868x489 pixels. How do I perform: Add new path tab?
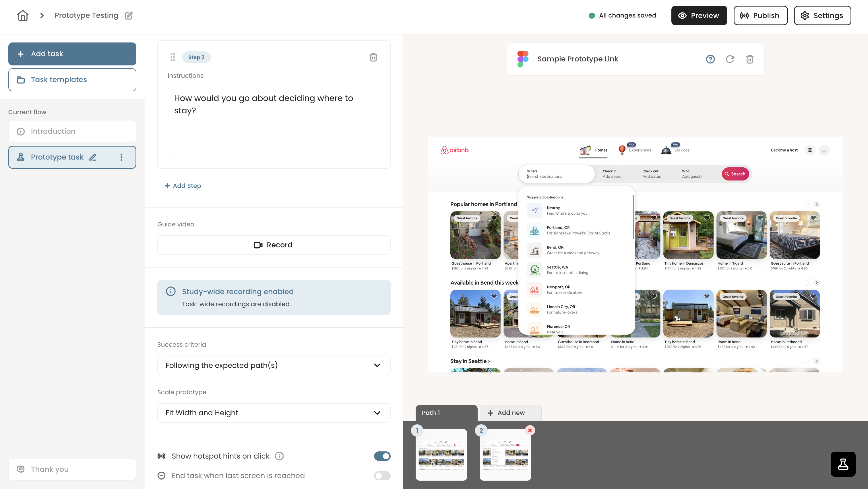[x=510, y=413]
